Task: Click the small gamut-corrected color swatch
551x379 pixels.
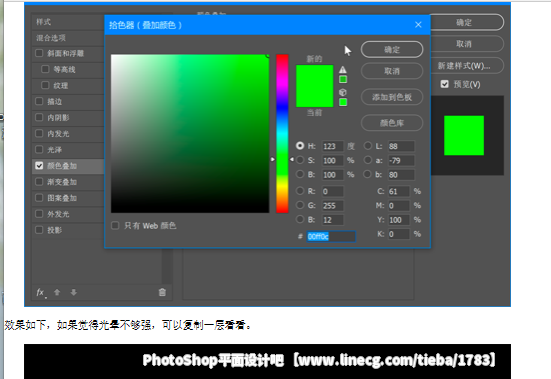Action: 343,79
